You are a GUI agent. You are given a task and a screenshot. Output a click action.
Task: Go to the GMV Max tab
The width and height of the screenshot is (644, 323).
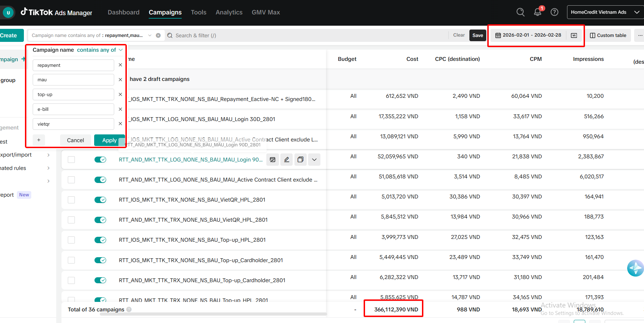266,12
